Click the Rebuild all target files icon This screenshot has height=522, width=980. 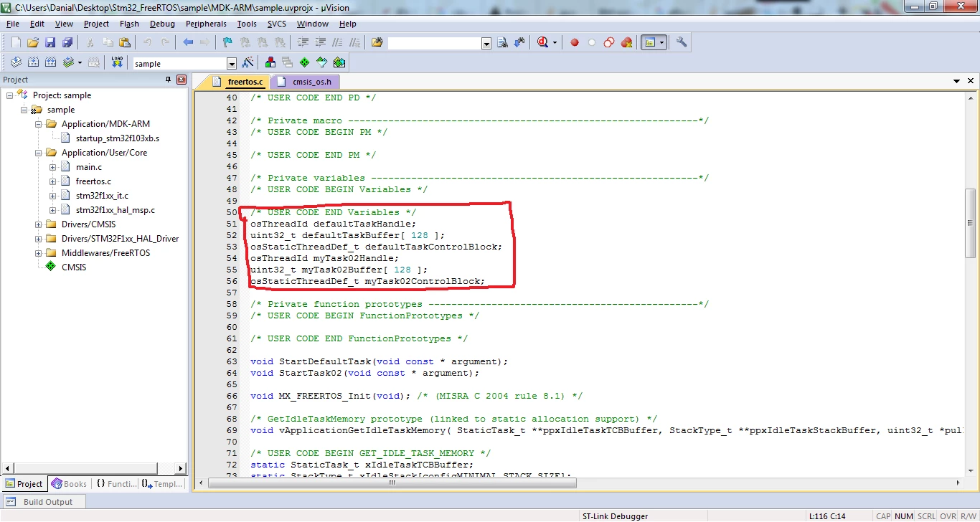(x=50, y=62)
